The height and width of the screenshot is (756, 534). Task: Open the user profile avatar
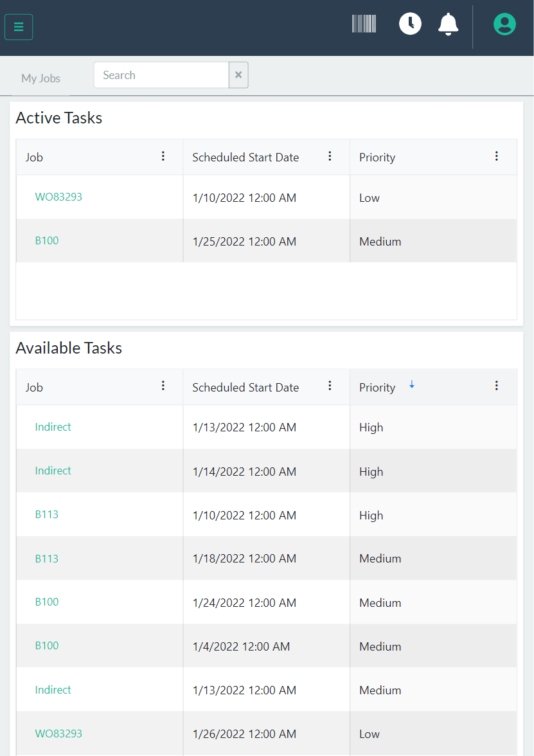click(504, 24)
